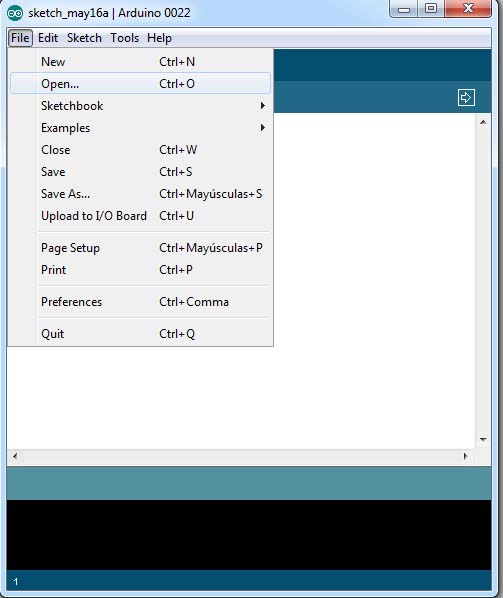Open the Tools menu
The height and width of the screenshot is (598, 503).
coord(124,38)
